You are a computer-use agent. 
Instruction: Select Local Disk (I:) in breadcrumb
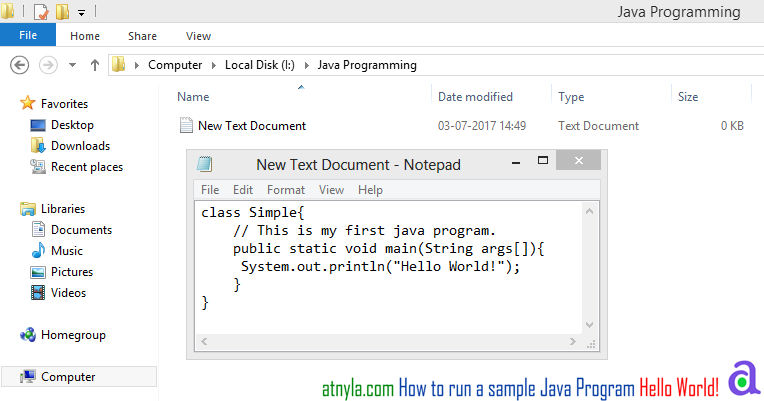pyautogui.click(x=260, y=65)
